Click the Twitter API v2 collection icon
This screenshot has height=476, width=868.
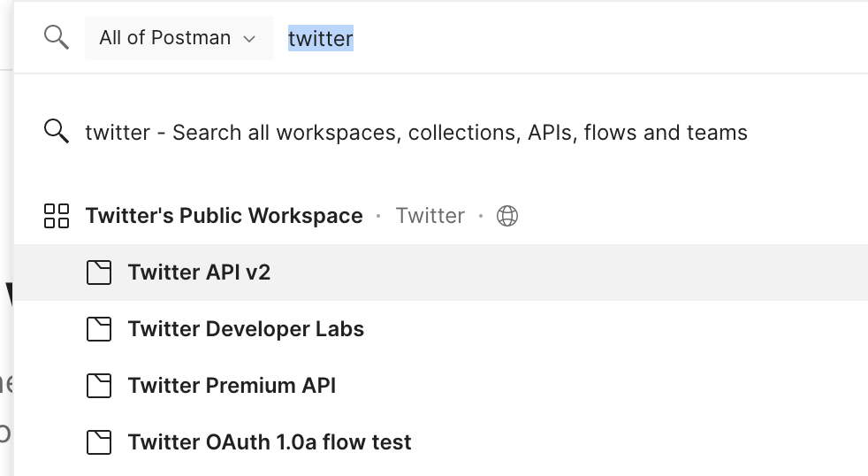point(99,273)
